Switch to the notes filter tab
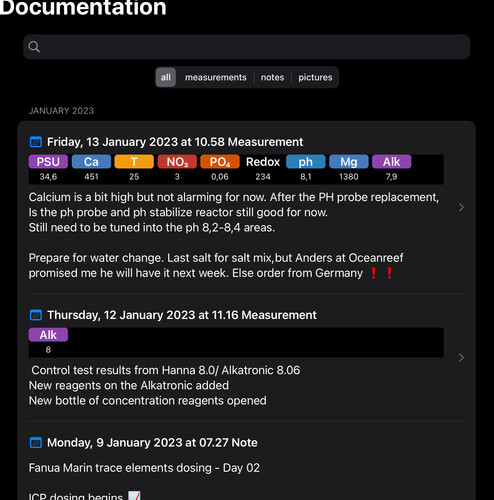 pyautogui.click(x=272, y=77)
